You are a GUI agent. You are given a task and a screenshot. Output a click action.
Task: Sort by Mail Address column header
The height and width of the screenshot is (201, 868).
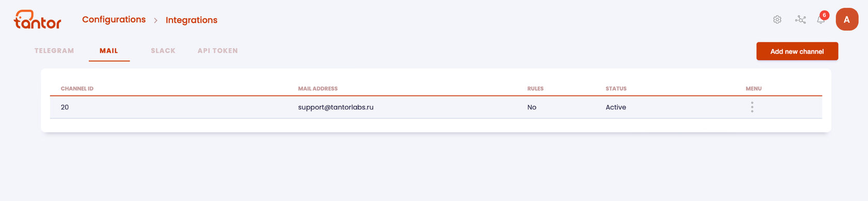tap(318, 89)
